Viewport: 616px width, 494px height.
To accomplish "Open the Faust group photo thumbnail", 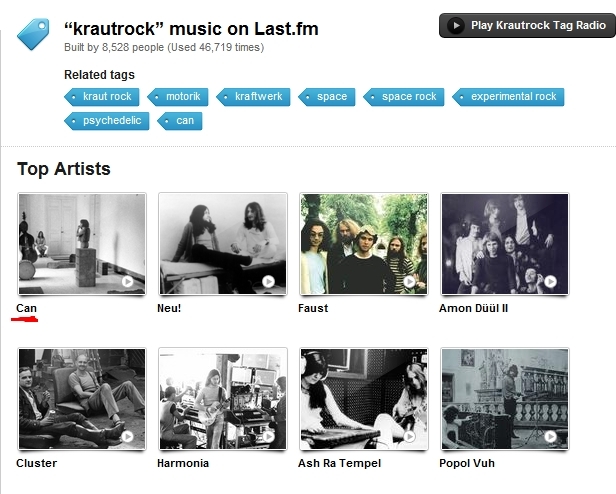I will click(364, 244).
